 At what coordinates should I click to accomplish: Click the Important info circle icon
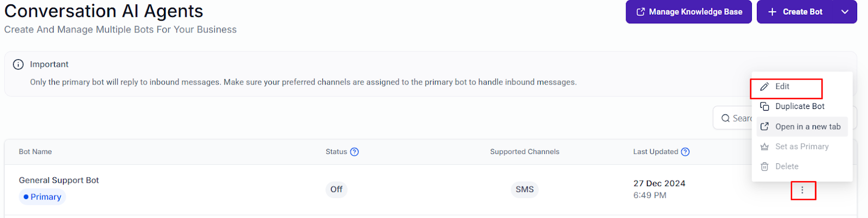pyautogui.click(x=18, y=65)
